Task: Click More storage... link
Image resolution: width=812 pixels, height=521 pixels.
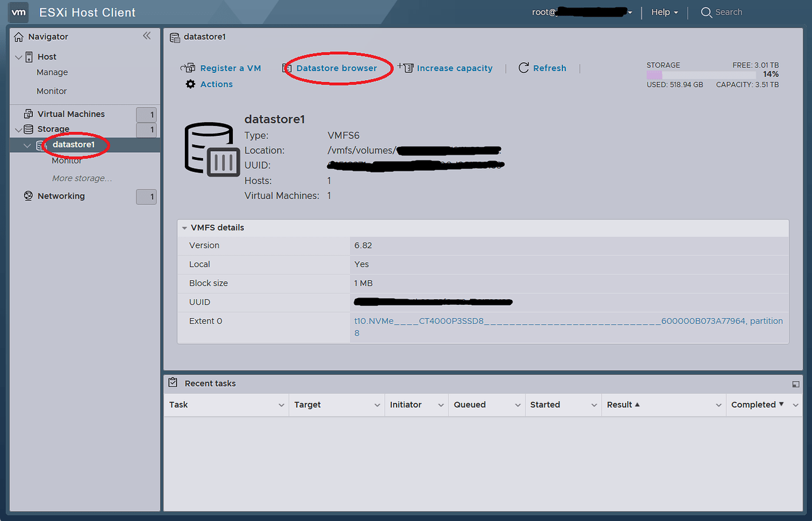Action: (82, 178)
